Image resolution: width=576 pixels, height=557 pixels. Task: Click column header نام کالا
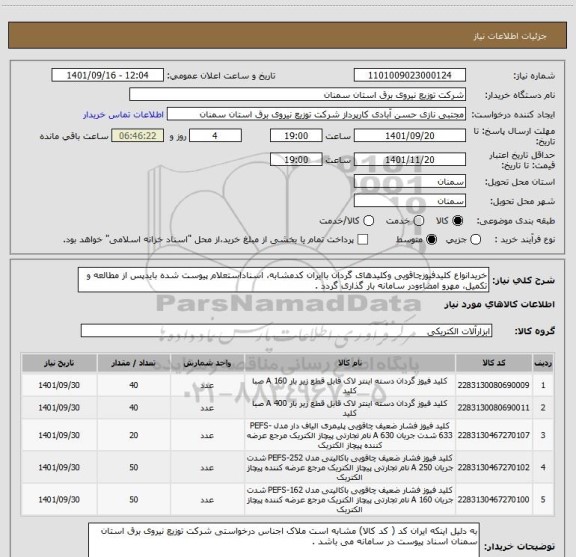(350, 363)
